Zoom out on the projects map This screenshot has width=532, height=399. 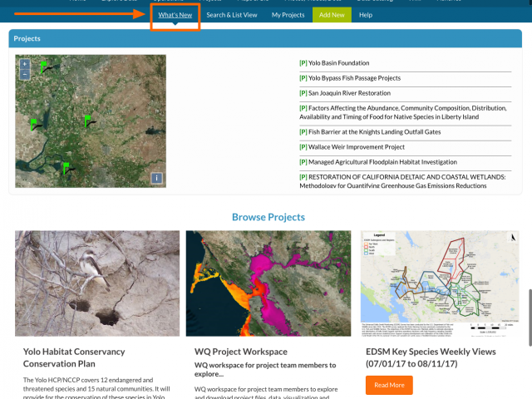pyautogui.click(x=25, y=74)
